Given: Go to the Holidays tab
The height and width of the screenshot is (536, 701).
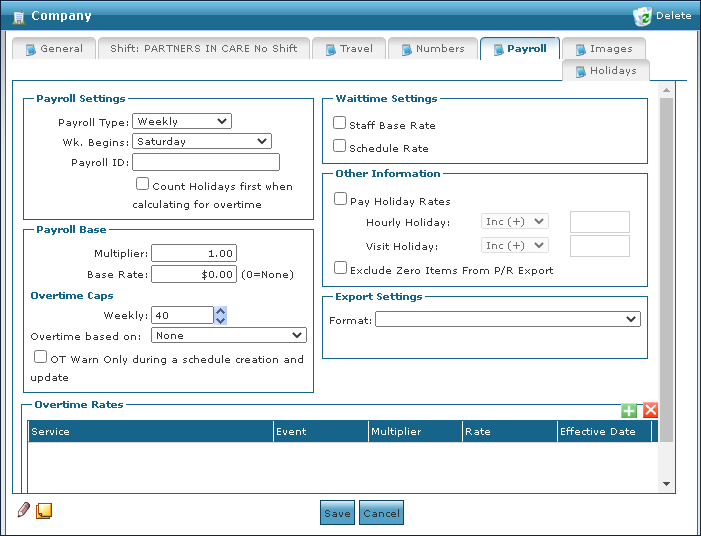Looking at the screenshot, I should [606, 71].
